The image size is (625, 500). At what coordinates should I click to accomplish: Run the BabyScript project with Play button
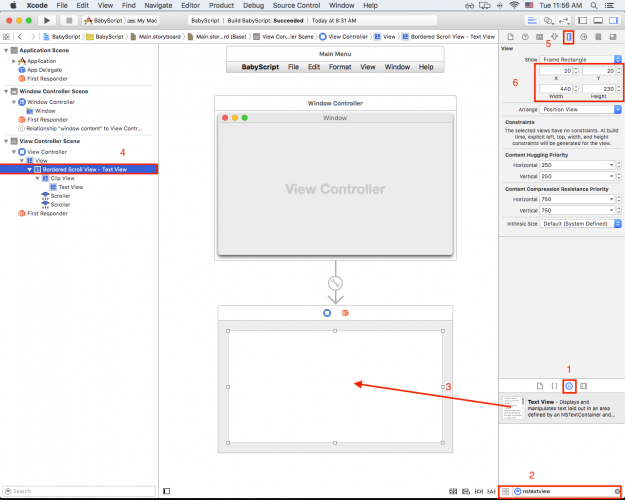coord(47,20)
